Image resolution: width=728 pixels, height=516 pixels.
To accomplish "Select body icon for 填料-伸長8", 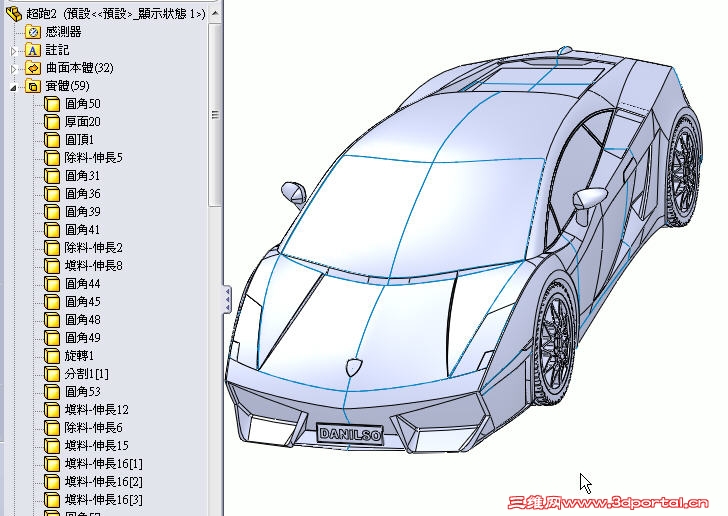I will (52, 266).
